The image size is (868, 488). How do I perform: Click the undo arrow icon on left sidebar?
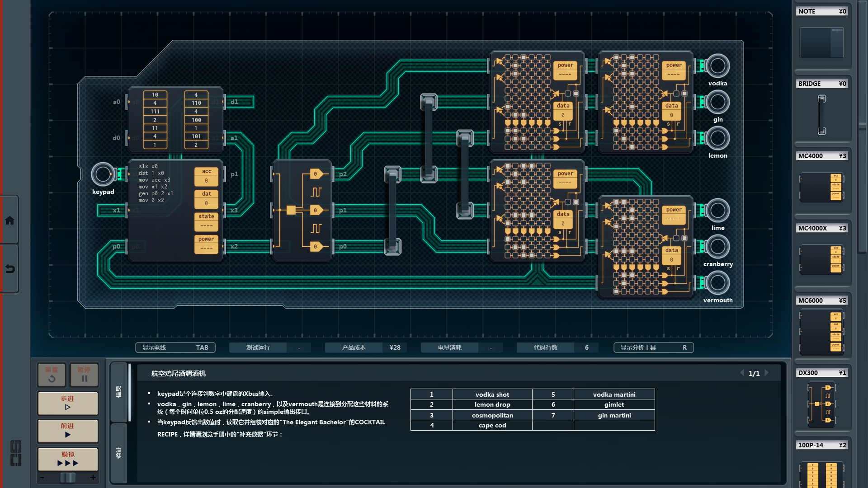[9, 269]
